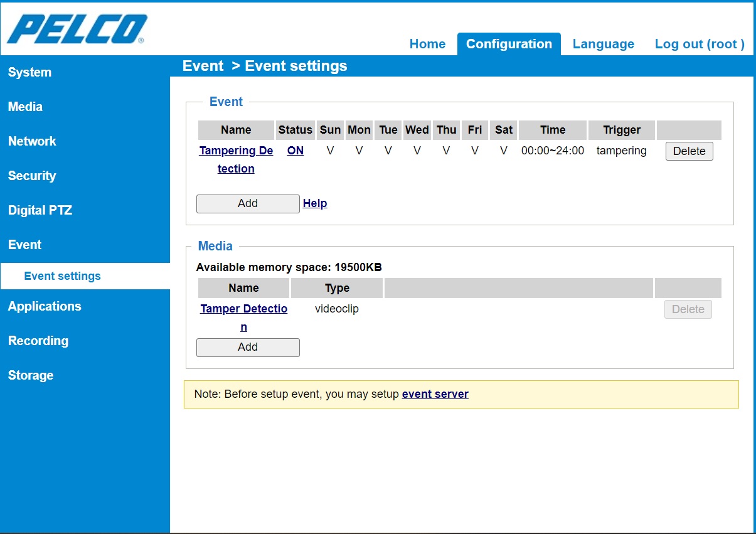The image size is (756, 534).
Task: Open the Recording settings section
Action: point(38,341)
